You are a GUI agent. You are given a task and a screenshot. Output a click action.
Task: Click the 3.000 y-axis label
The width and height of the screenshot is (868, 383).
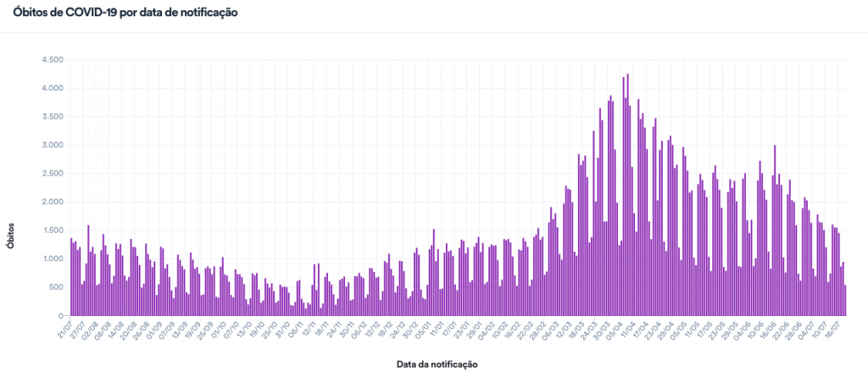[x=51, y=145]
